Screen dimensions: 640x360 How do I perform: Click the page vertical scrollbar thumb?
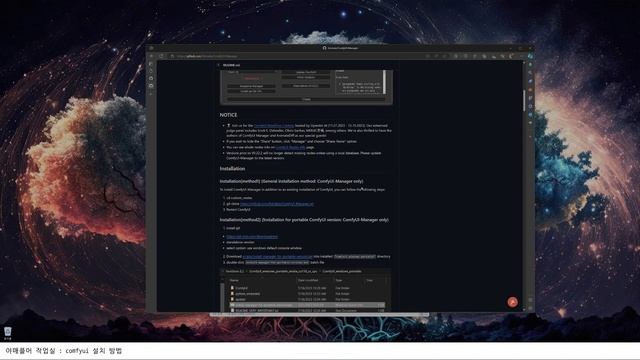click(524, 100)
